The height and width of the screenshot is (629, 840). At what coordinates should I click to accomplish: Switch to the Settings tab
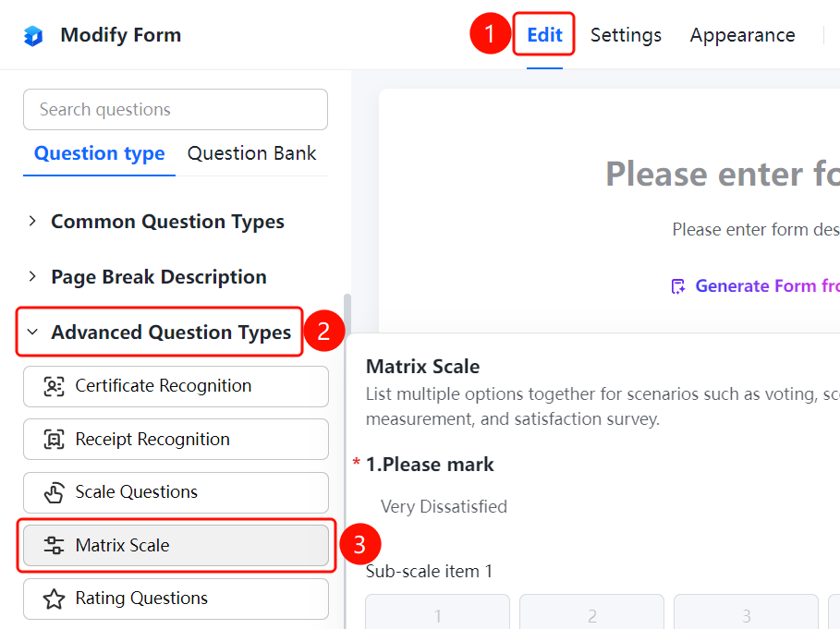tap(626, 35)
